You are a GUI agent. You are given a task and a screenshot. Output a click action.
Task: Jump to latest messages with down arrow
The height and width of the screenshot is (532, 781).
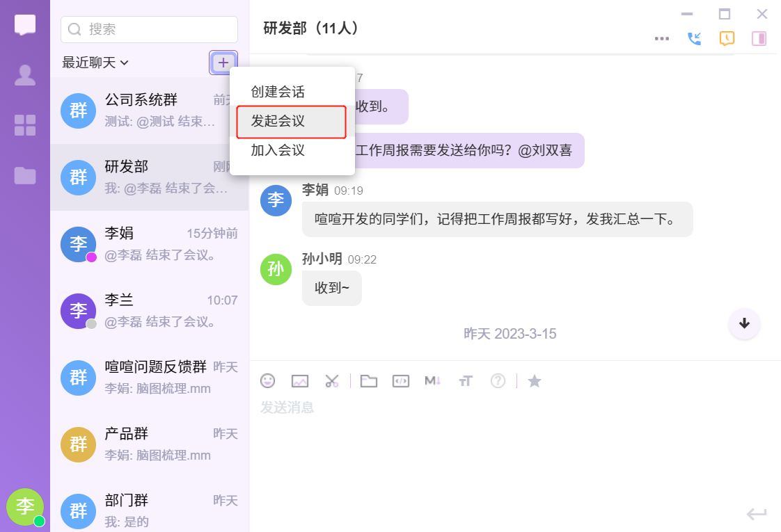(744, 323)
